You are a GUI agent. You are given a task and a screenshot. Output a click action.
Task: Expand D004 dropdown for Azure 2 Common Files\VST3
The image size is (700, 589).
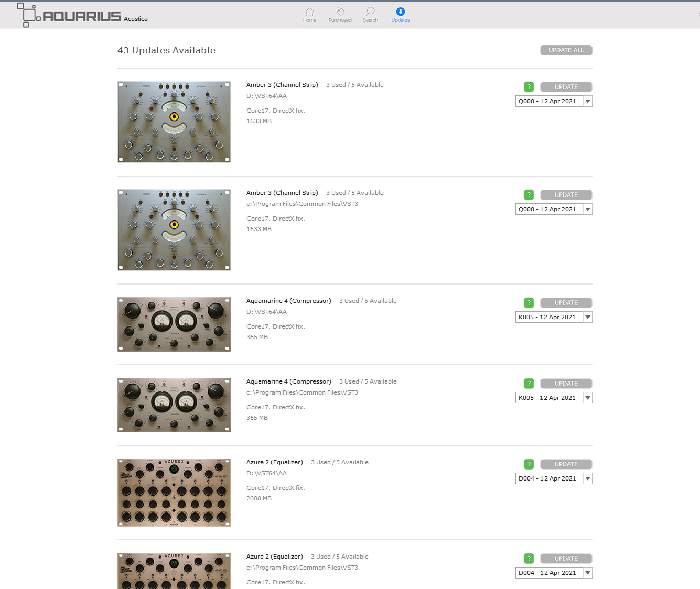click(554, 573)
